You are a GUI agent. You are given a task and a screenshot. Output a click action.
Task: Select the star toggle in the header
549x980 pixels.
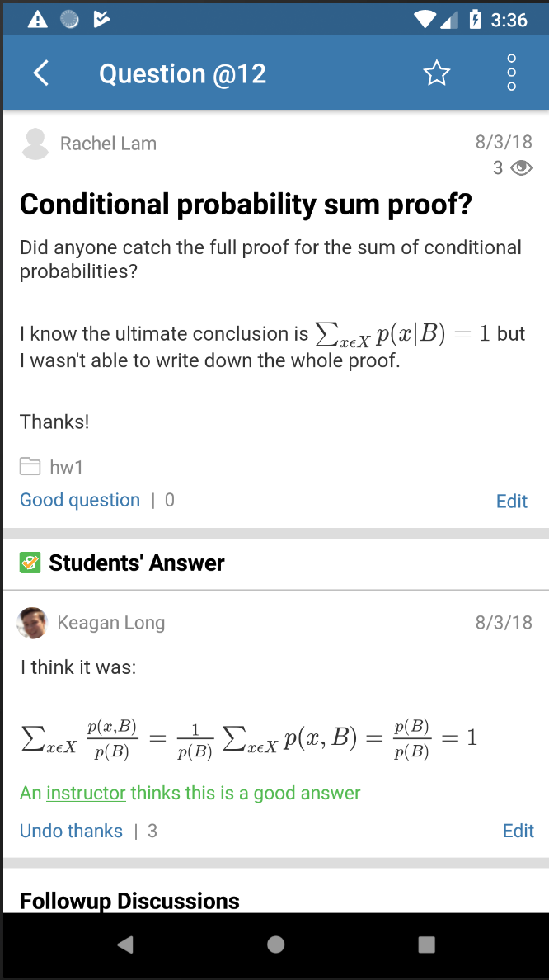point(436,73)
